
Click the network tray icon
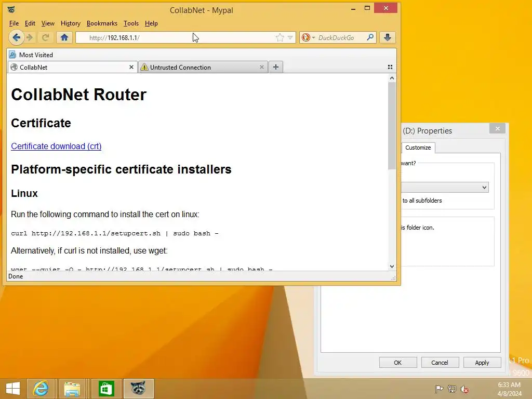click(x=452, y=389)
